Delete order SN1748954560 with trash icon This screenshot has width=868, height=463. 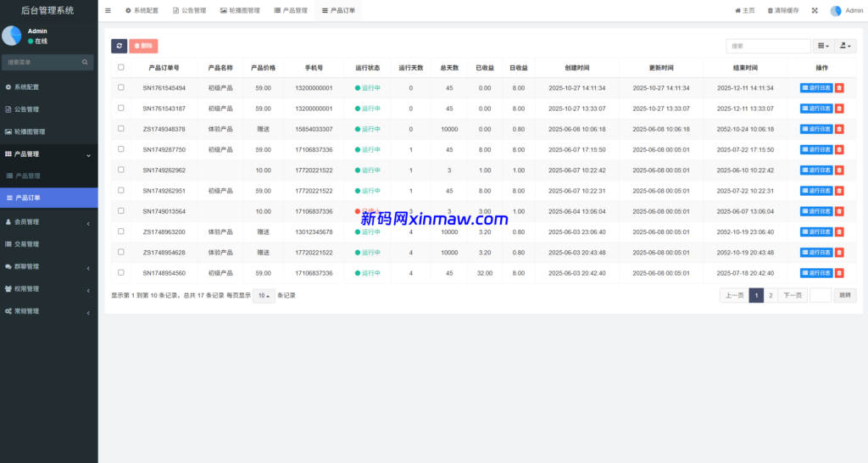(x=839, y=272)
